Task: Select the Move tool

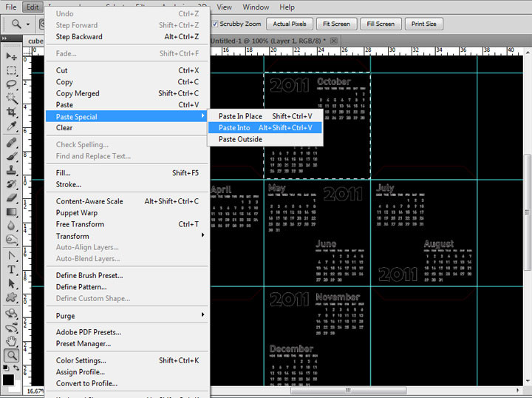Action: click(x=12, y=57)
